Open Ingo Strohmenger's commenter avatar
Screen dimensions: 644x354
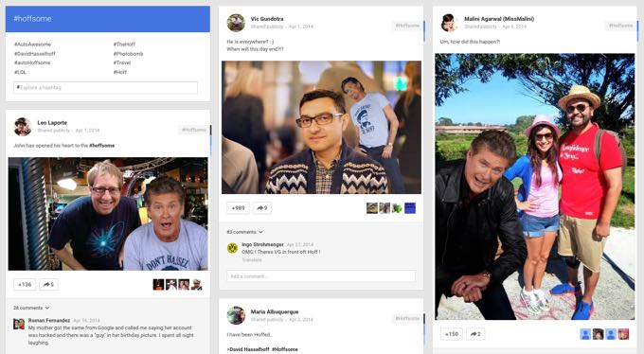coord(232,248)
